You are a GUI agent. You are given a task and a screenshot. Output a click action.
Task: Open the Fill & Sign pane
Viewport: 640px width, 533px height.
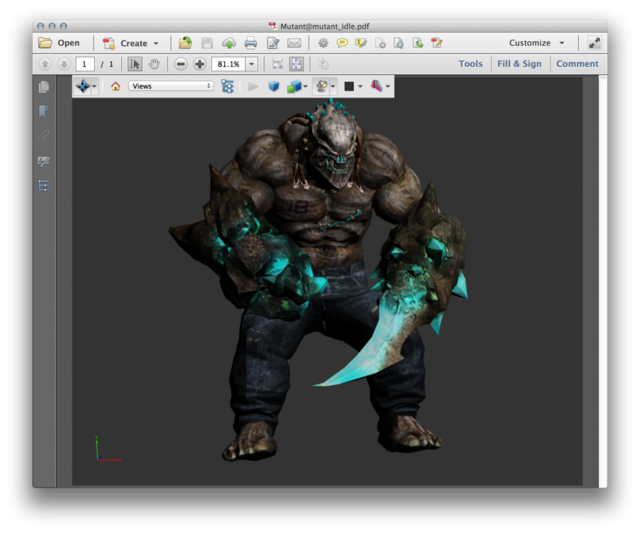coord(519,64)
